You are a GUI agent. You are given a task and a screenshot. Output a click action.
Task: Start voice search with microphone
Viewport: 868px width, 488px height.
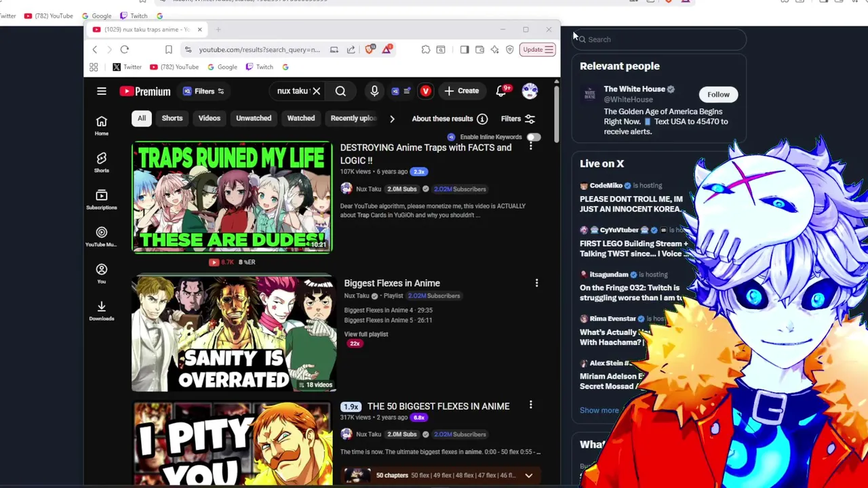pos(374,91)
